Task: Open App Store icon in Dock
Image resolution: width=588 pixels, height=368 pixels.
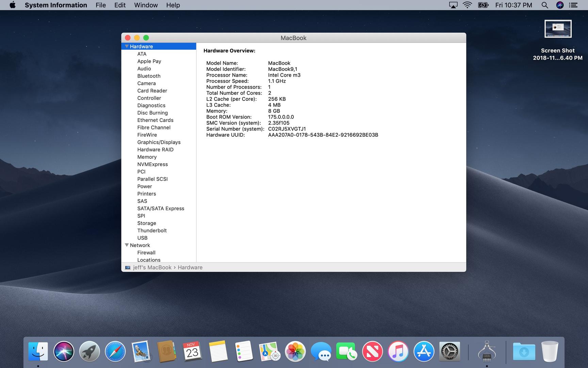Action: click(424, 351)
